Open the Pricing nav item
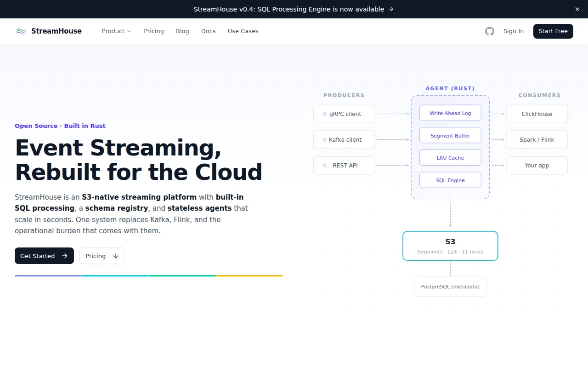This screenshot has height=368, width=588. click(x=154, y=31)
